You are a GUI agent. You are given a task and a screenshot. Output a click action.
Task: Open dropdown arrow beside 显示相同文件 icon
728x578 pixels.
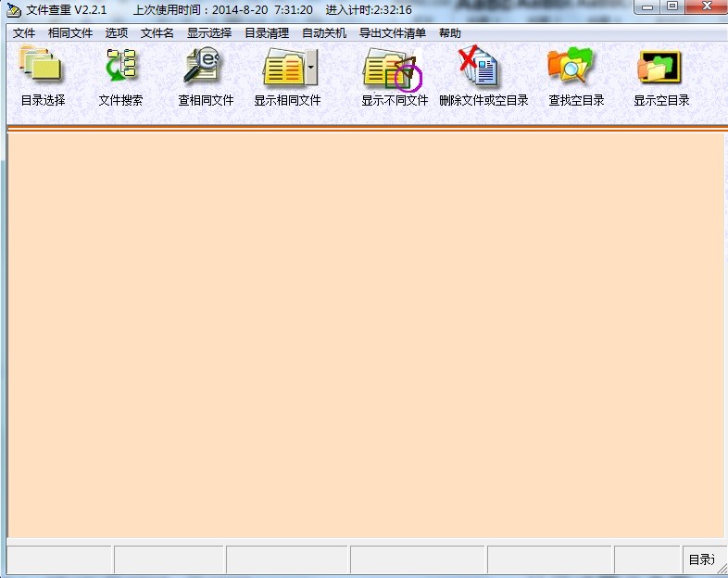(x=311, y=68)
